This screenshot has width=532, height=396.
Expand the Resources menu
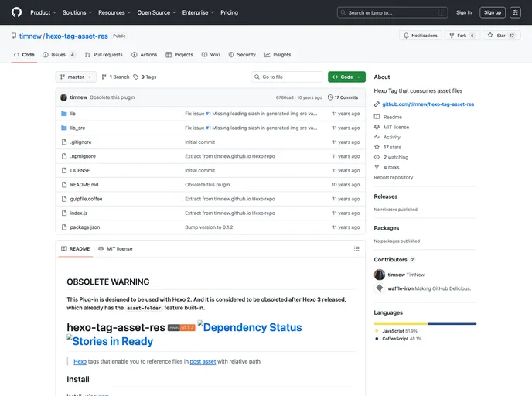click(x=114, y=12)
